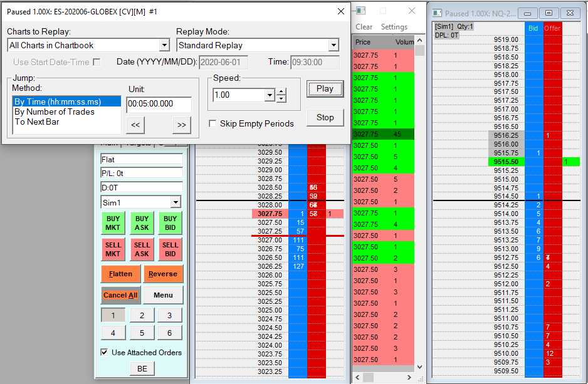Select By Number of Trades jump method
Screen dimensions: 588x384
tap(55, 112)
